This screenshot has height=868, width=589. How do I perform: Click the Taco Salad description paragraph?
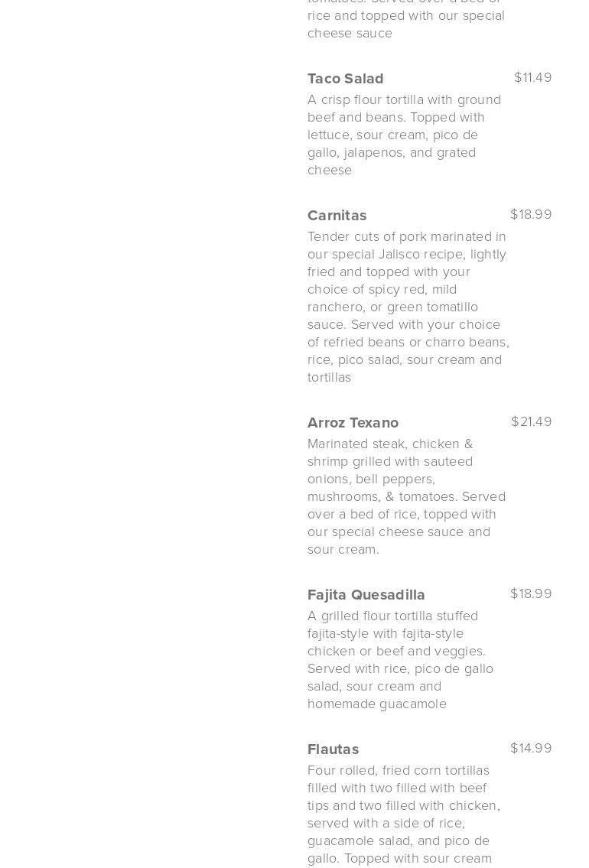(404, 135)
